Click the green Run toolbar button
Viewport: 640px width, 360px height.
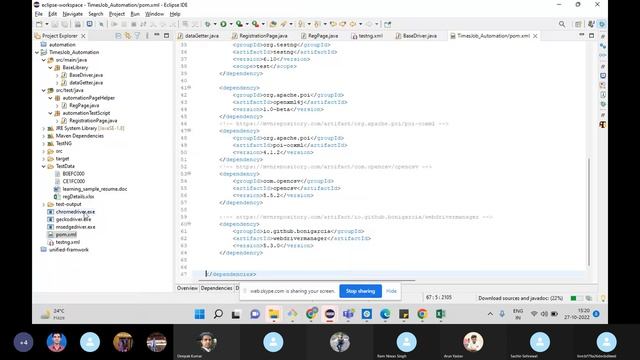[x=223, y=24]
